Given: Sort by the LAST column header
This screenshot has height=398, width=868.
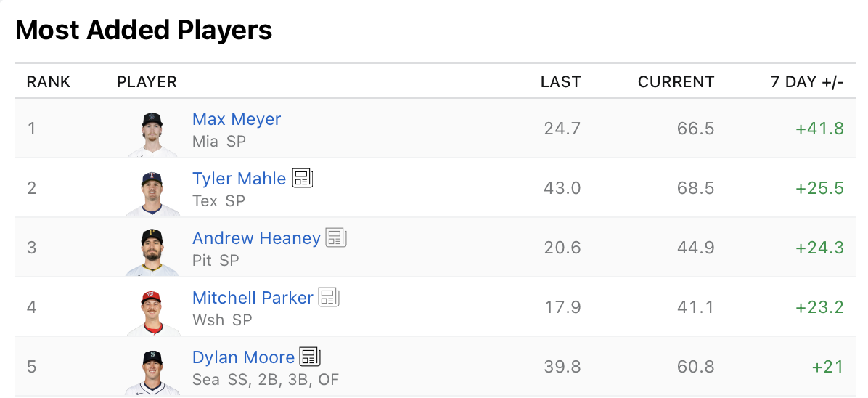Looking at the screenshot, I should tap(561, 82).
